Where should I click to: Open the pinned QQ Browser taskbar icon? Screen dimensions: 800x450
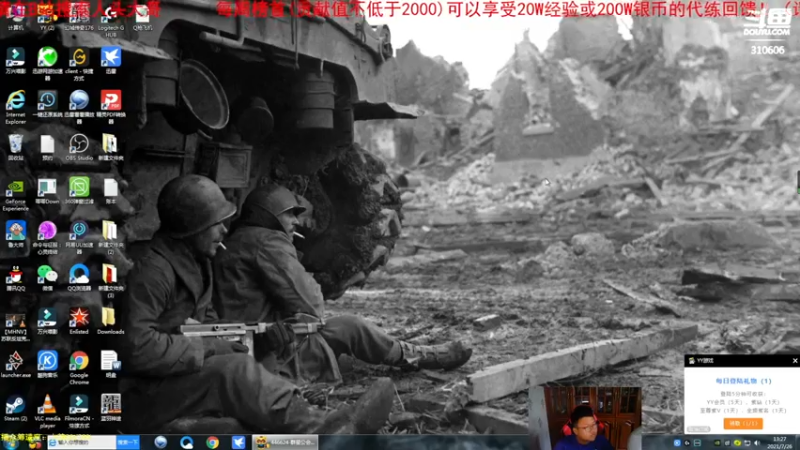tap(187, 442)
